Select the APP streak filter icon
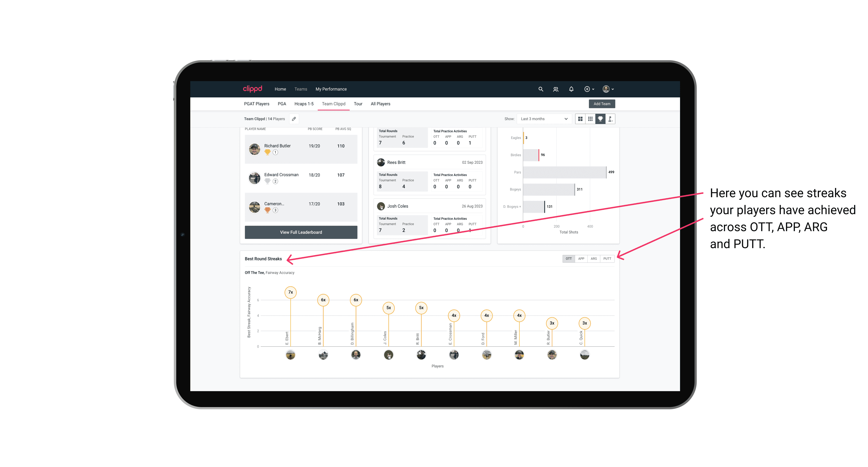Viewport: 868px width, 467px height. pyautogui.click(x=580, y=259)
